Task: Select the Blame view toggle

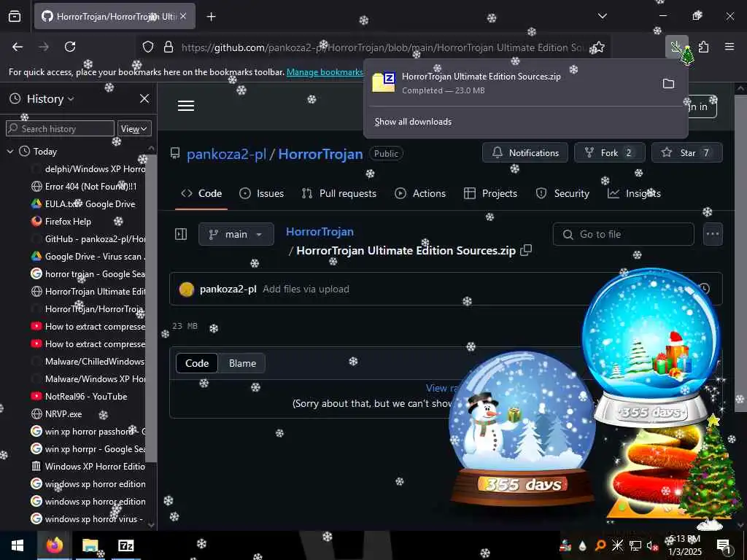Action: [242, 363]
